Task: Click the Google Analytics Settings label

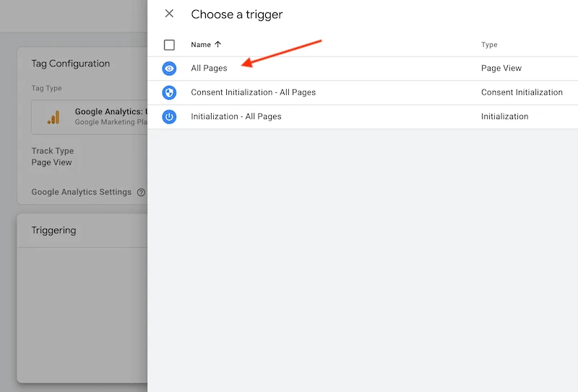Action: tap(81, 192)
